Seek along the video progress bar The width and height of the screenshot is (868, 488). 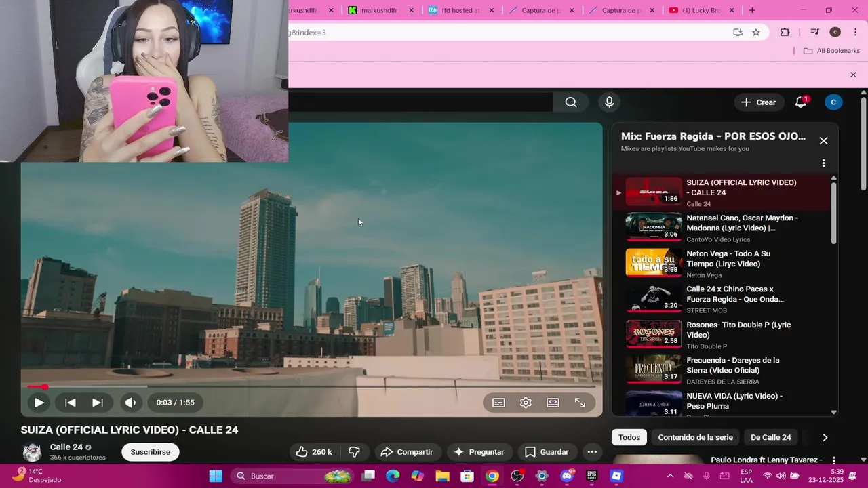click(x=311, y=387)
